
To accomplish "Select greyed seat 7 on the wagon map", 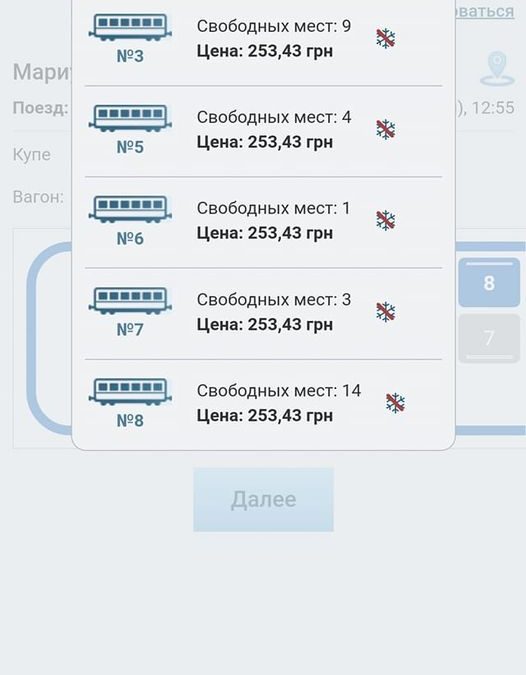I will click(x=489, y=338).
